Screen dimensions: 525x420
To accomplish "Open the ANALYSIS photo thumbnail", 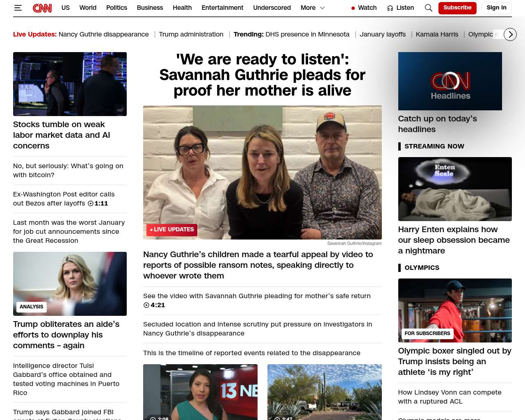I will click(x=70, y=284).
